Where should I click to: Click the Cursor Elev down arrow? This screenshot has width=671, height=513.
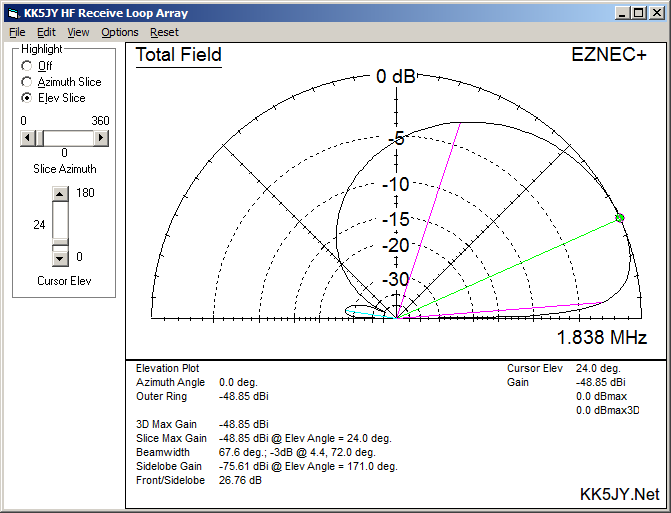tap(60, 258)
